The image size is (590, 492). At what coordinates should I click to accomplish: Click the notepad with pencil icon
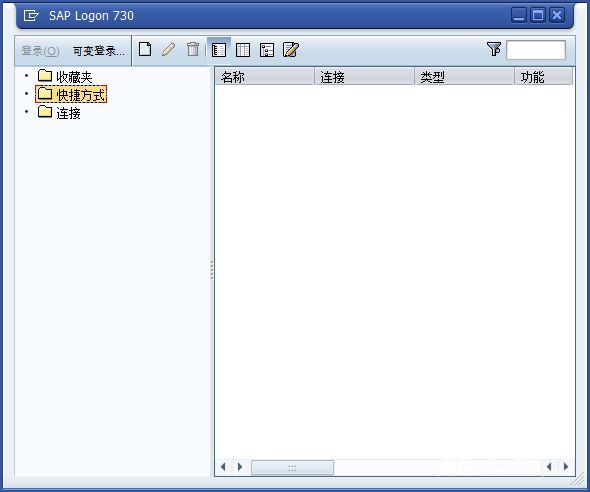click(291, 50)
